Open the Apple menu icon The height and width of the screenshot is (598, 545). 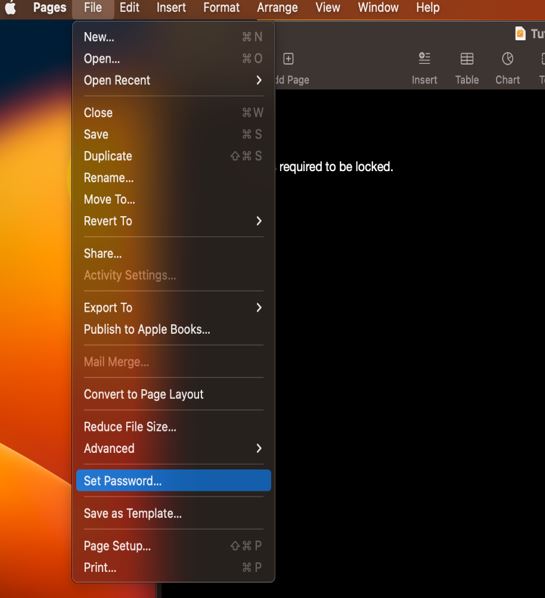coord(10,8)
